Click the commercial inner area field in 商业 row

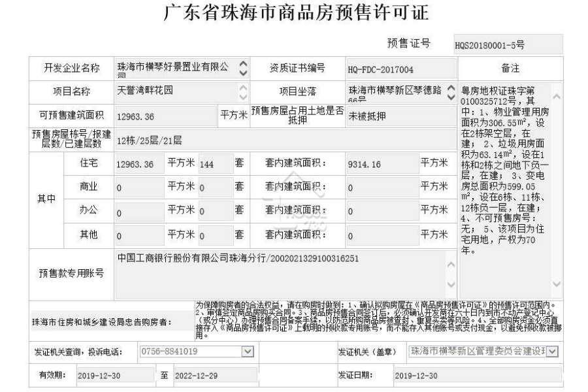coord(382,188)
